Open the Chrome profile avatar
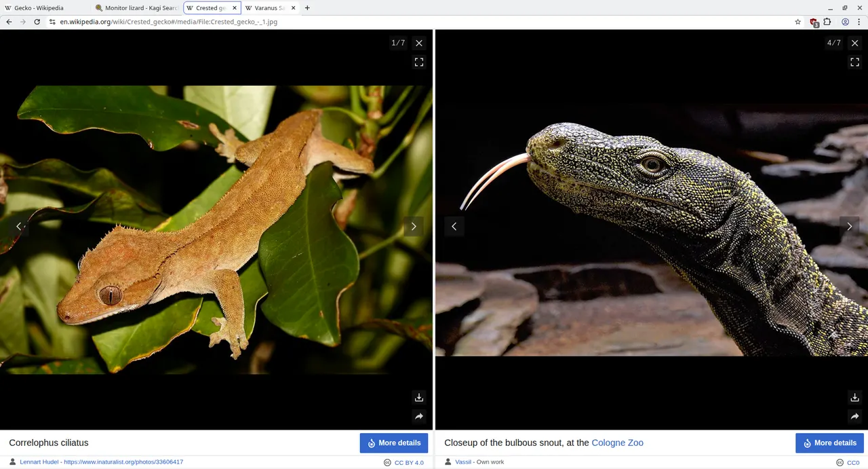The width and height of the screenshot is (868, 469). (846, 22)
